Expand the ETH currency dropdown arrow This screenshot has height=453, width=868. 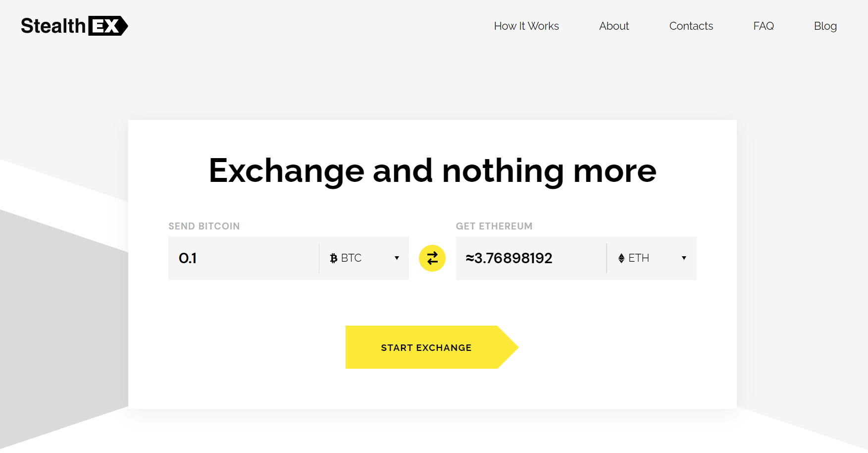(684, 258)
